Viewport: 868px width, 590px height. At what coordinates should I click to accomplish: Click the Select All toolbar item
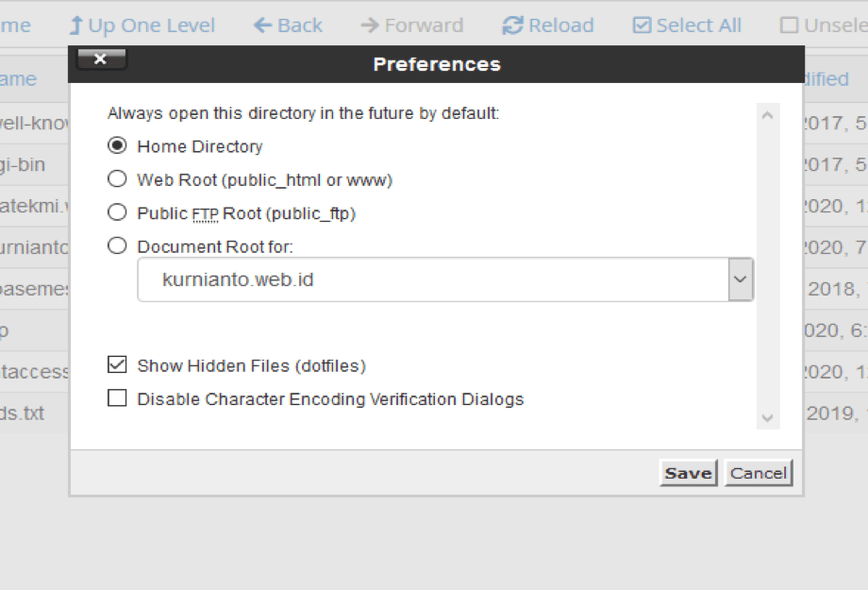coord(686,25)
